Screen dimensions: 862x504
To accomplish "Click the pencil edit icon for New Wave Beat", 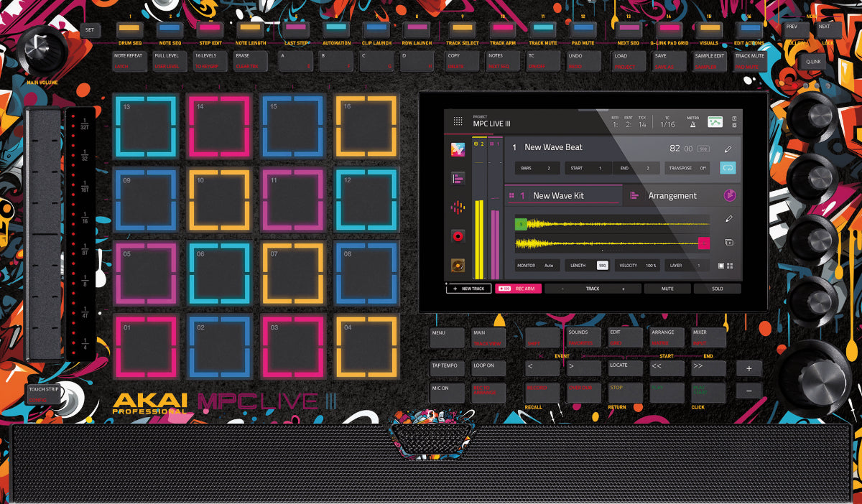I will 728,149.
